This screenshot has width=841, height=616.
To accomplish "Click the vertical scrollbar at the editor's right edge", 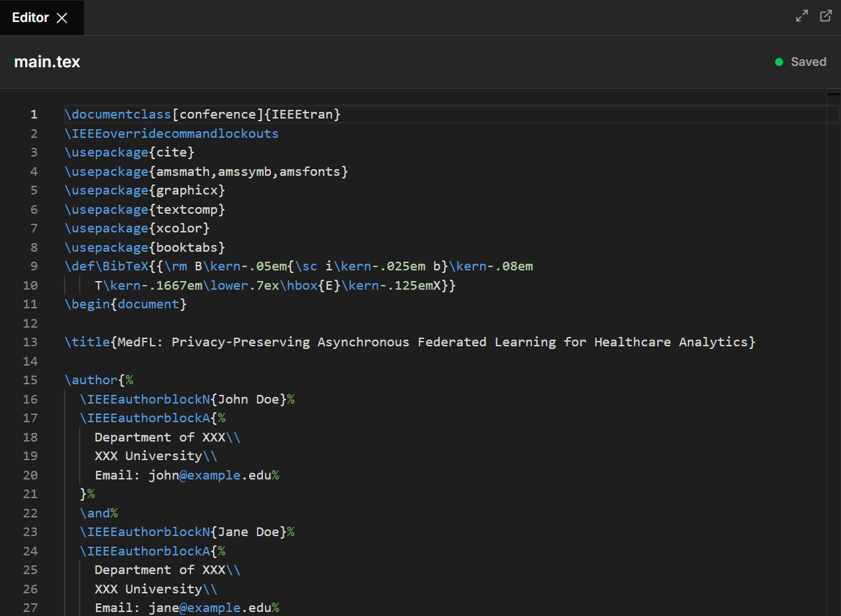I will (833, 333).
